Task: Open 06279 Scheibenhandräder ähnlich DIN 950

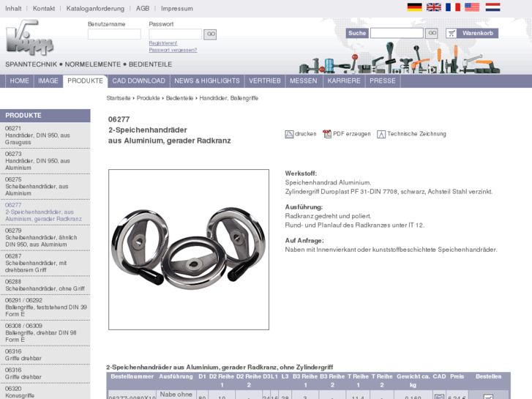Action: 45,237
